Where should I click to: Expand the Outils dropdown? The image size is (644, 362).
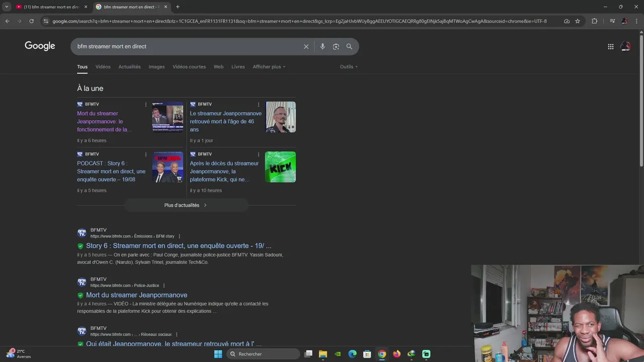click(349, 67)
